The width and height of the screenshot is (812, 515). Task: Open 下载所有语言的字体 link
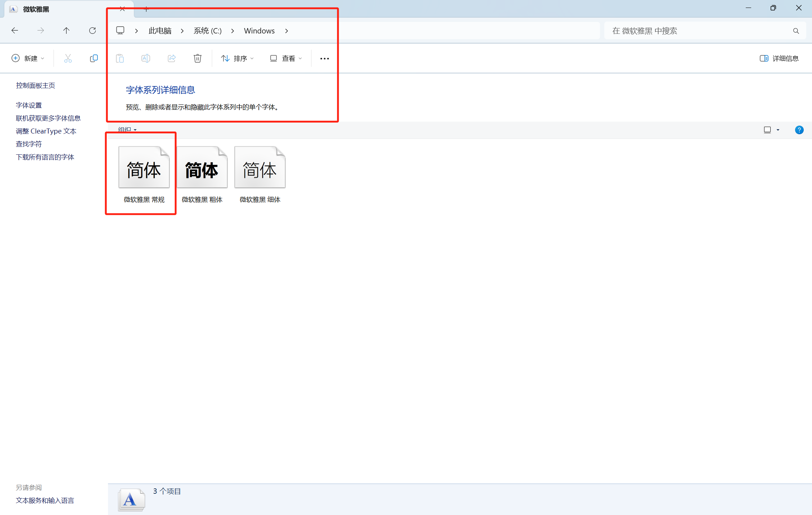45,157
